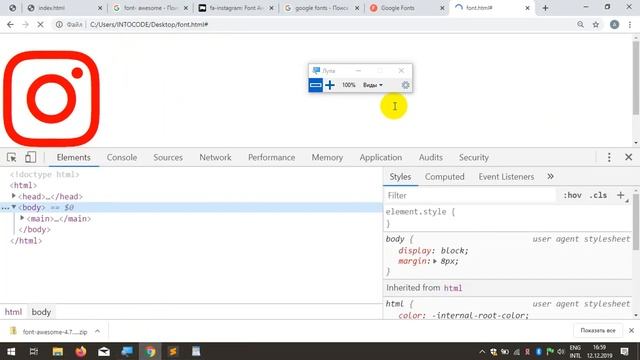640x360 pixels.
Task: Zoom out with the Magnifier minus button
Action: [316, 85]
